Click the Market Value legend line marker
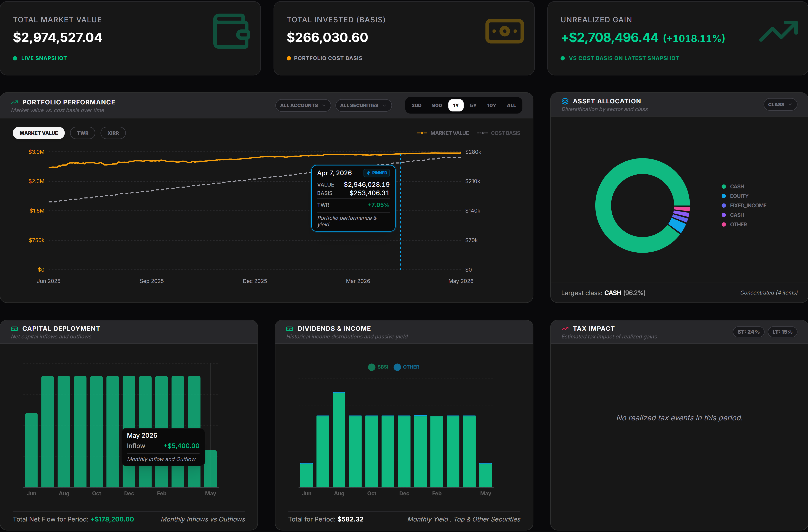Image resolution: width=808 pixels, height=532 pixels. pos(422,133)
